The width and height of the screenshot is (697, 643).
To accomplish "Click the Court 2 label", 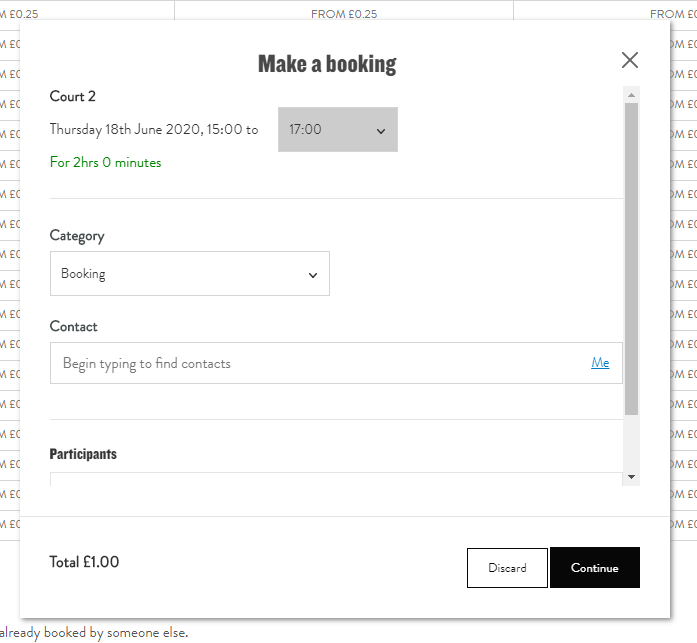I will click(x=73, y=96).
